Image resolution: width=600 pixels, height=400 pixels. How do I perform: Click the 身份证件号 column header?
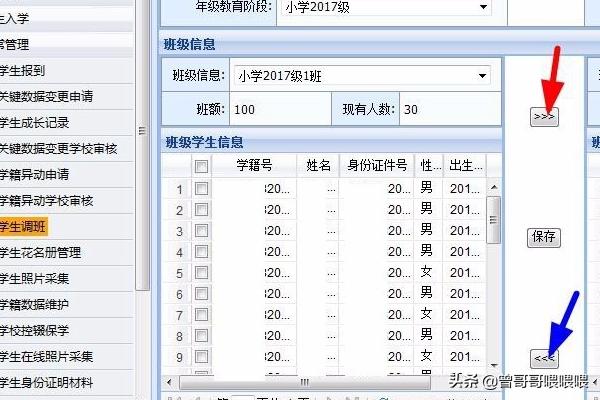click(374, 165)
